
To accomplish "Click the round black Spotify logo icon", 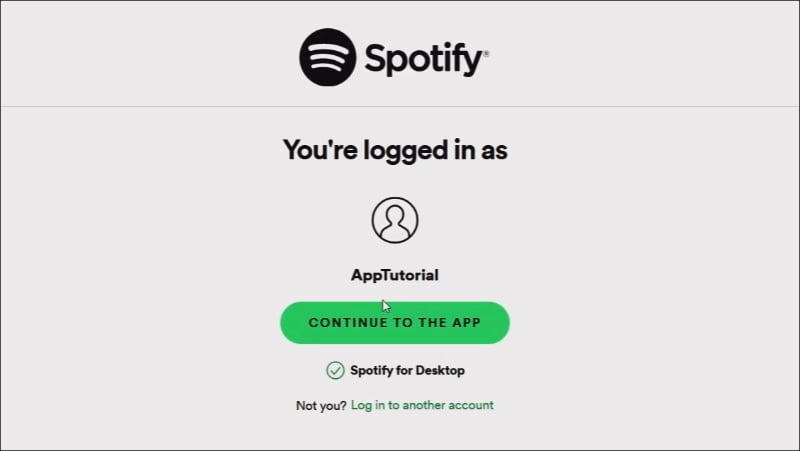I will tap(328, 57).
